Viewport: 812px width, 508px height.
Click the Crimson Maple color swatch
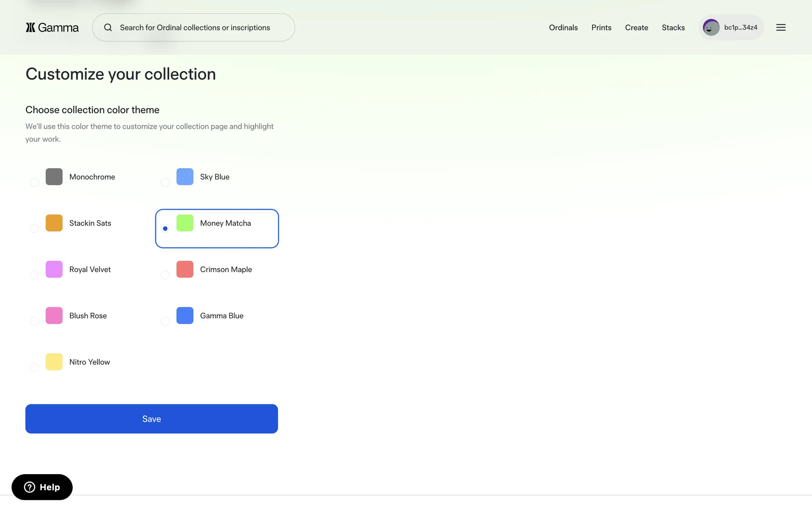185,269
